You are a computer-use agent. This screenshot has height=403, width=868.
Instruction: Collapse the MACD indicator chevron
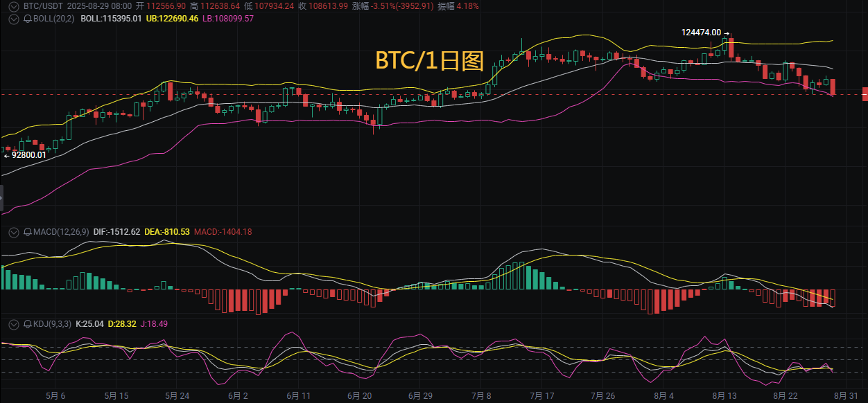(14, 232)
